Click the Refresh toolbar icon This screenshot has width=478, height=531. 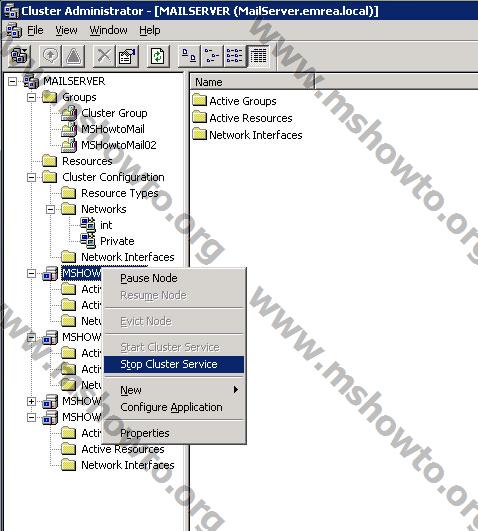pos(158,56)
